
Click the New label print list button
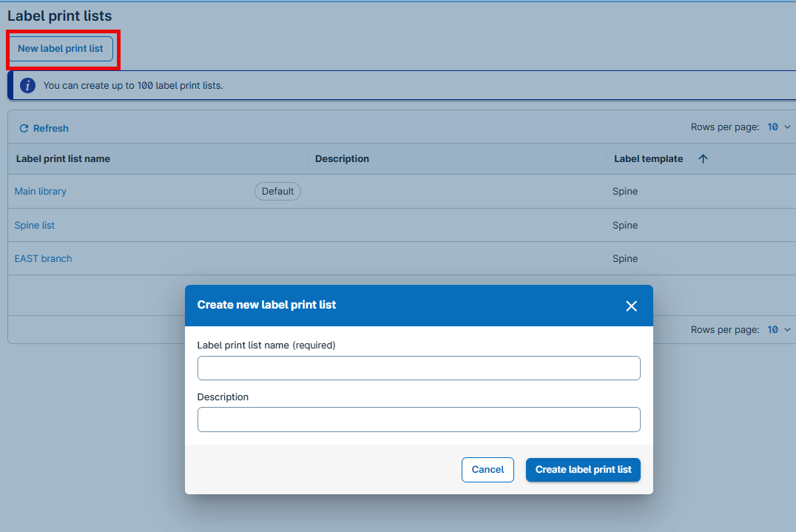point(61,49)
